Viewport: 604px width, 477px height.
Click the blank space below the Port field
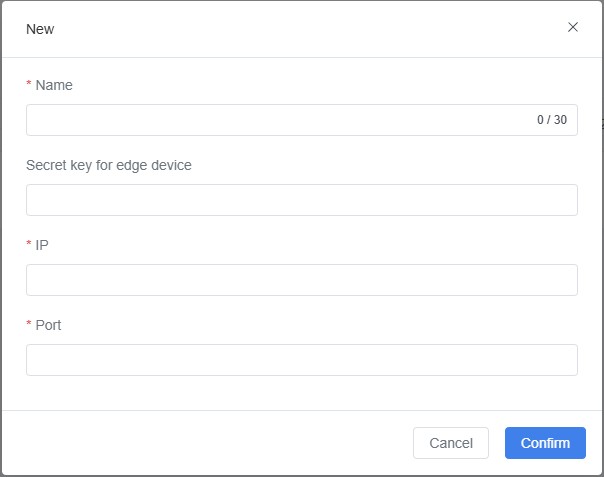point(300,393)
